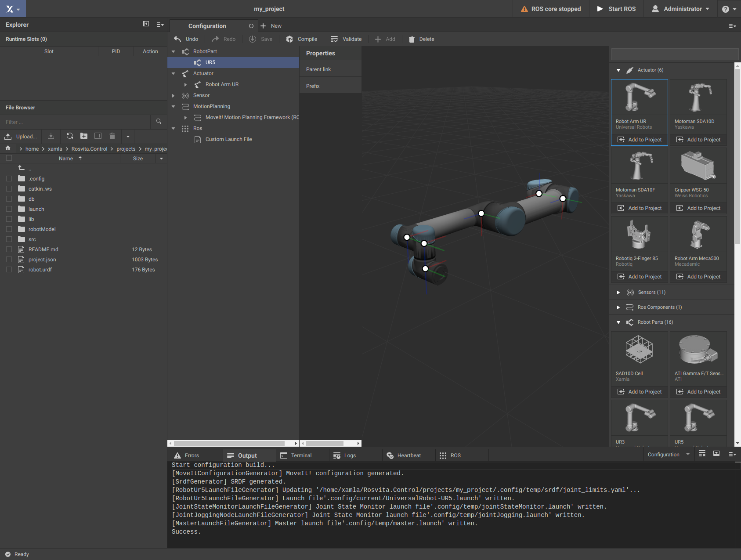The image size is (741, 560).
Task: Click the catalog search input field
Action: [675, 54]
